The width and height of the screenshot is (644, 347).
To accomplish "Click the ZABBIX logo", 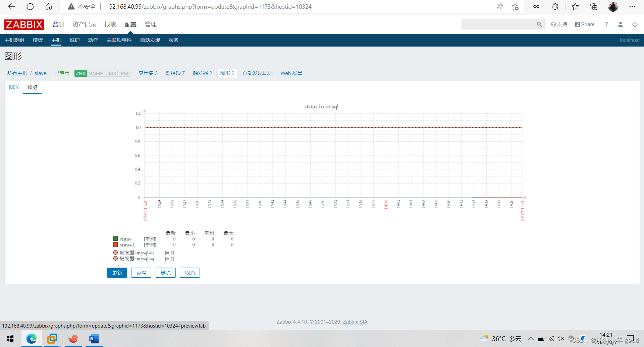I will click(x=24, y=24).
